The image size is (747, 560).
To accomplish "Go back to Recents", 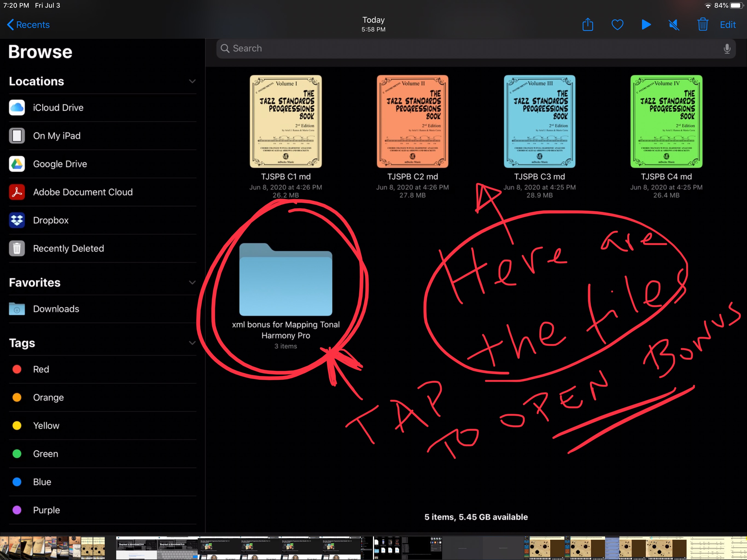I will pyautogui.click(x=28, y=25).
